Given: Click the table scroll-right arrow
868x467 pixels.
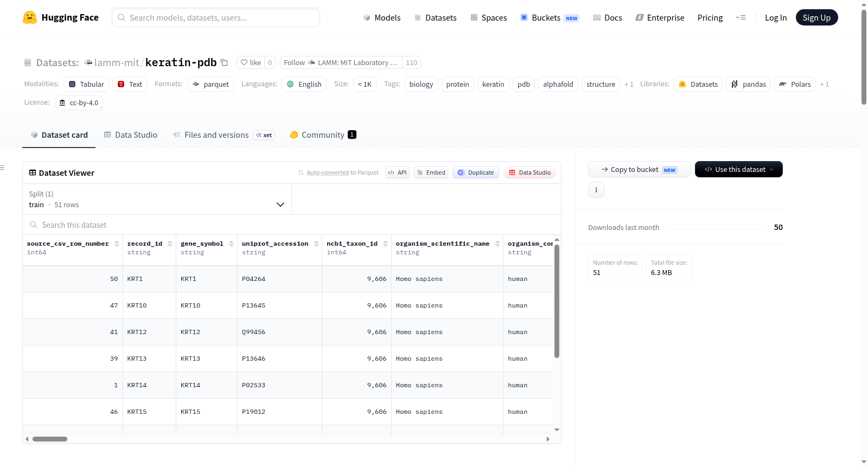Looking at the screenshot, I should pos(548,439).
